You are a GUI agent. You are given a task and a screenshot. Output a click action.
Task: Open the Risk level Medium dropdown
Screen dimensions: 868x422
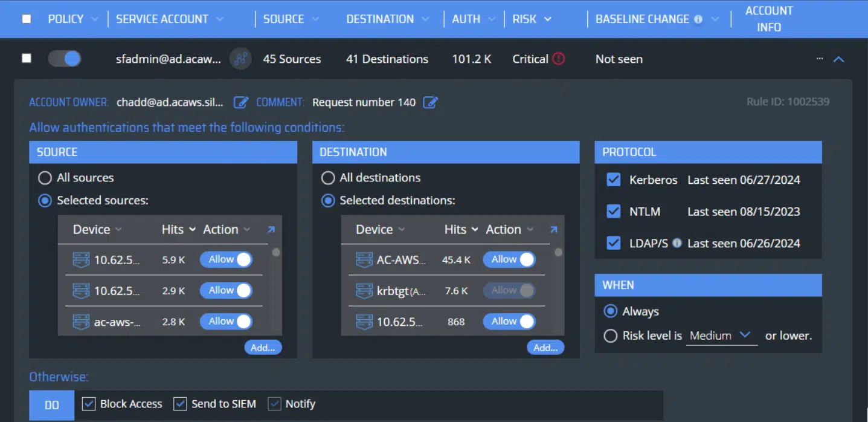[x=721, y=336]
